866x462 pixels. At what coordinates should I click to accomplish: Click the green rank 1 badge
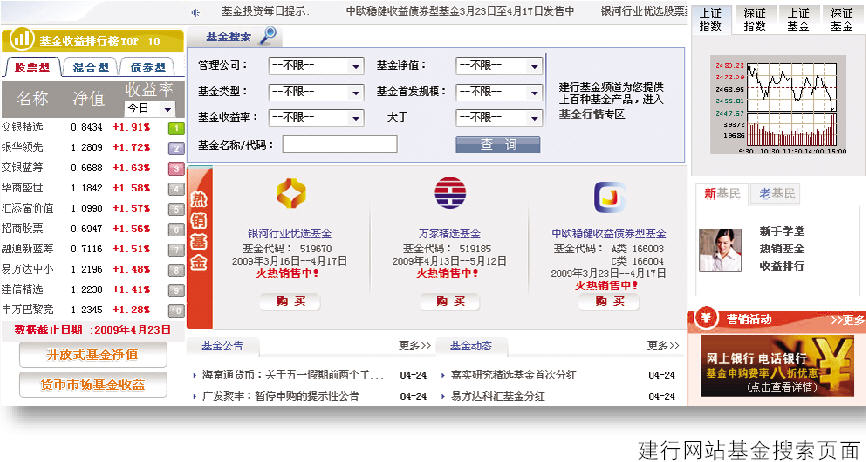[174, 128]
